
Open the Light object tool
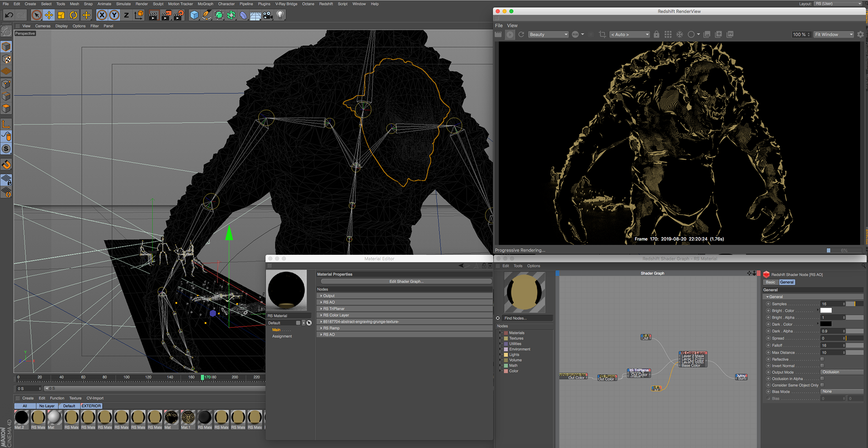(280, 15)
